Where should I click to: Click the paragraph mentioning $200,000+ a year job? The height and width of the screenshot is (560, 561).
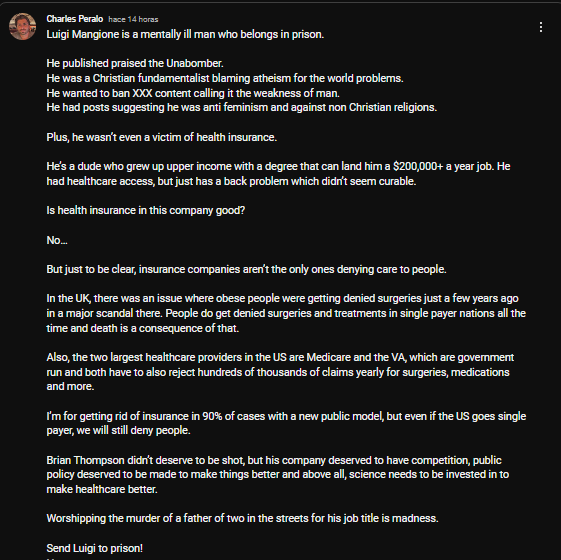[278, 174]
